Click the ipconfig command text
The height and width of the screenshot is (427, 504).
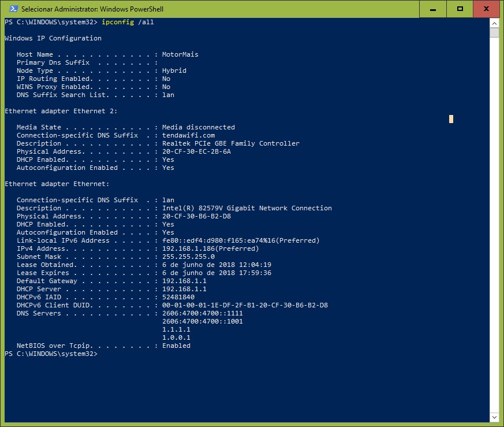click(x=118, y=22)
